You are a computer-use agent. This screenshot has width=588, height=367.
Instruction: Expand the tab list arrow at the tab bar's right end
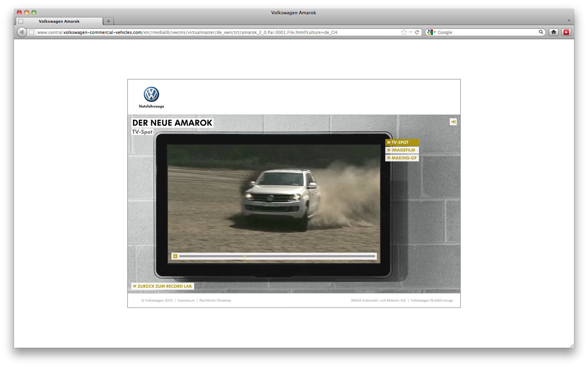coord(569,21)
